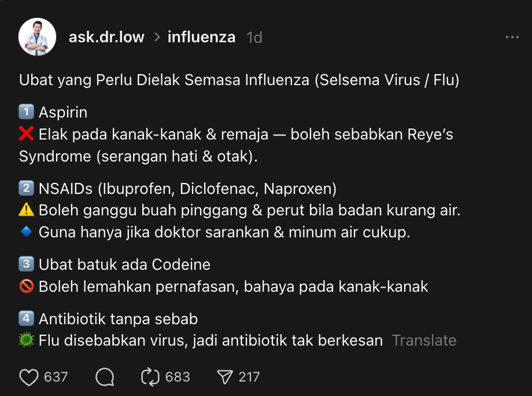Click the chevron arrow beside ask.dr.low
532x396 pixels.
click(157, 38)
